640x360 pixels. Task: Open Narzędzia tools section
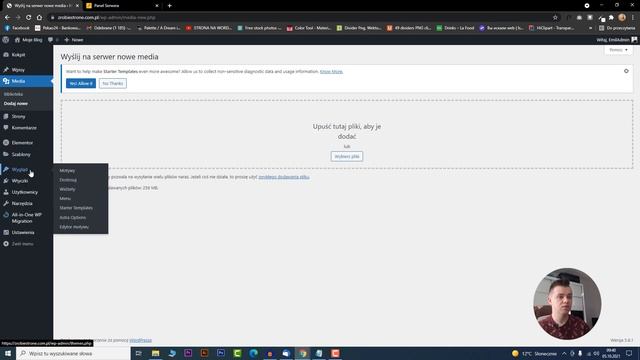[x=22, y=203]
